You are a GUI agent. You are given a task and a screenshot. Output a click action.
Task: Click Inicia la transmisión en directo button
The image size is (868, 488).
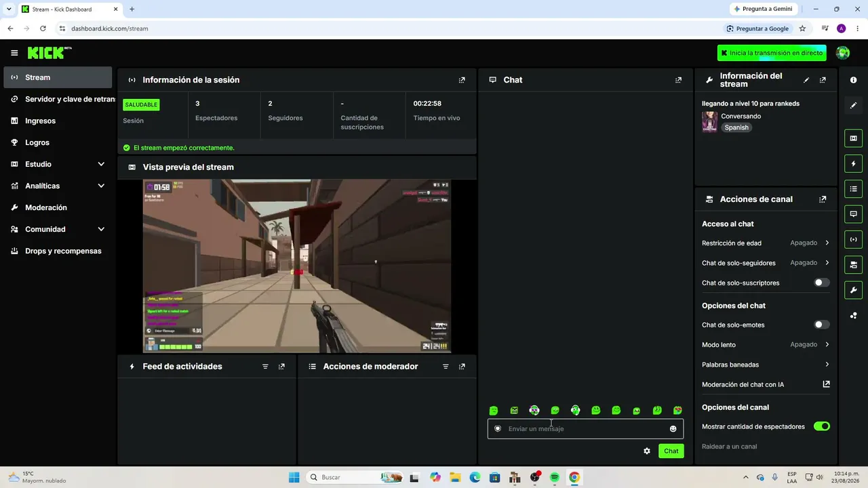[x=772, y=53]
